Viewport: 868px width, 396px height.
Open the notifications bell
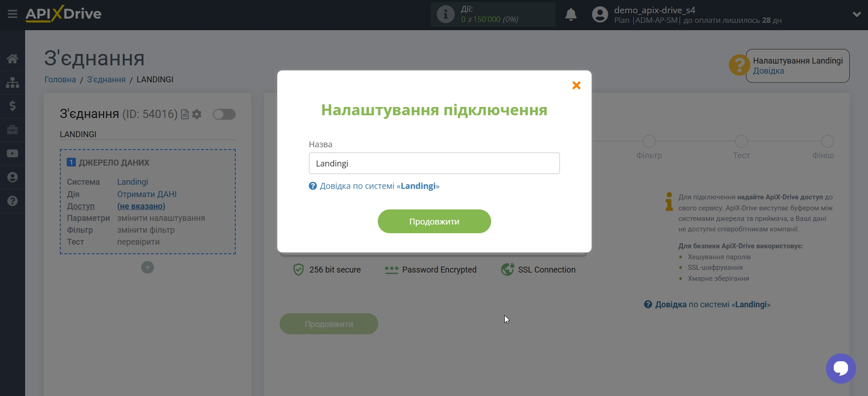(571, 15)
